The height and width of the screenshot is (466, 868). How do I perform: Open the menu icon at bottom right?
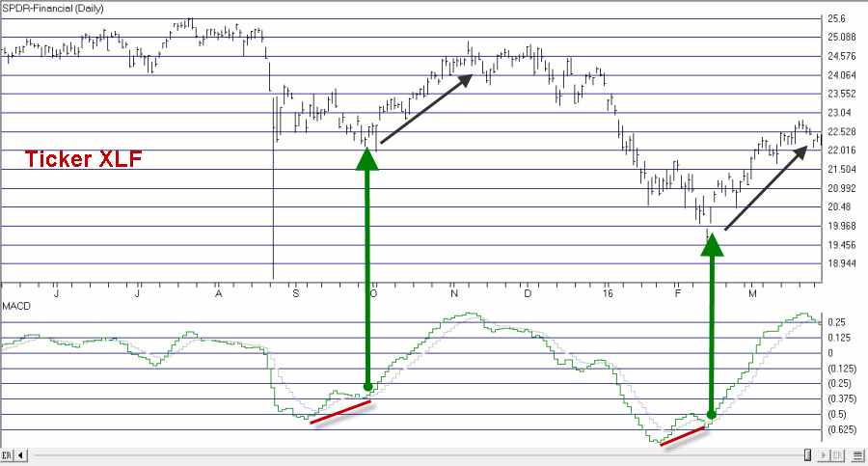pos(858,455)
